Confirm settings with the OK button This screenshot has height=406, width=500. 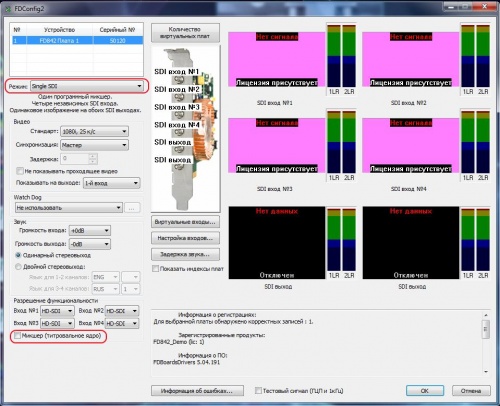tap(425, 391)
